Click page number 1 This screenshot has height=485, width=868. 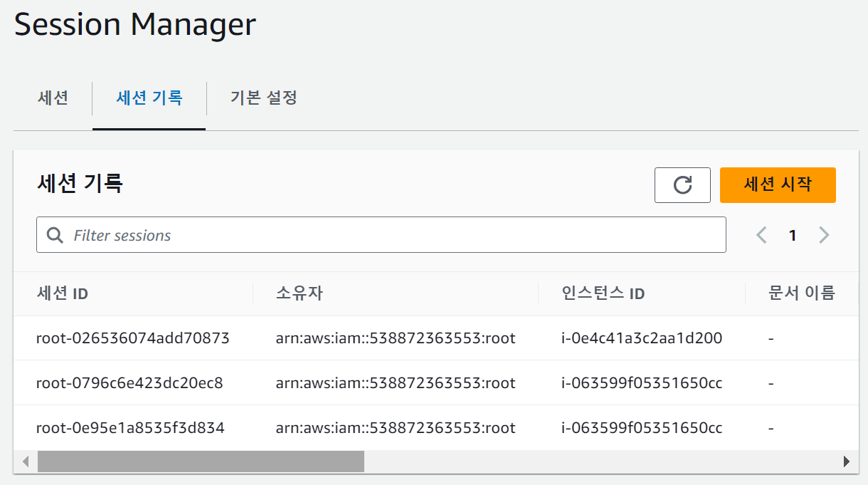[x=793, y=236]
